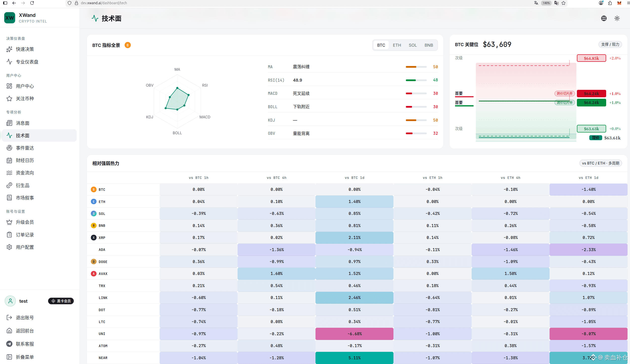
Task: Open the browser extensions puzzle icon
Action: pos(610,3)
